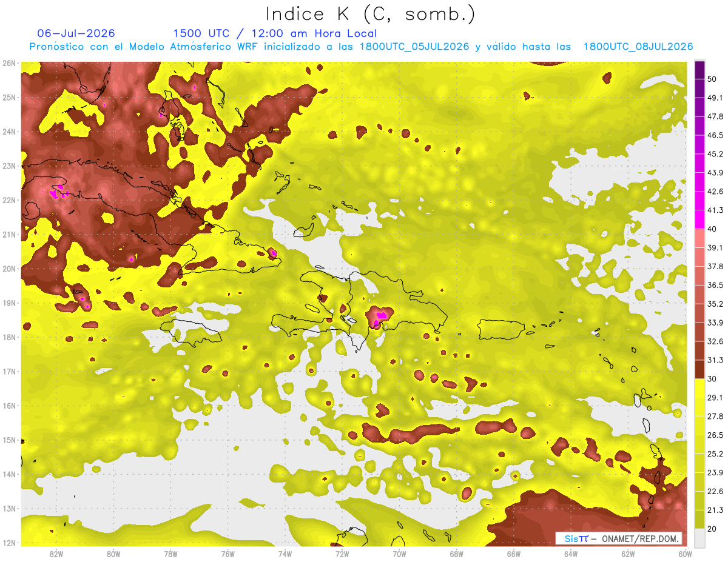Select the bright yellow legend color between 29.1 and 30
The height and width of the screenshot is (562, 728).
pyautogui.click(x=699, y=388)
